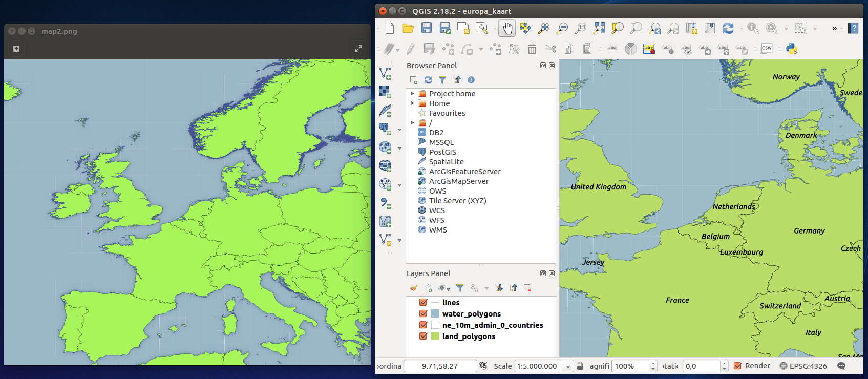Toggle the scale lock padlock
The height and width of the screenshot is (379, 868).
point(580,366)
